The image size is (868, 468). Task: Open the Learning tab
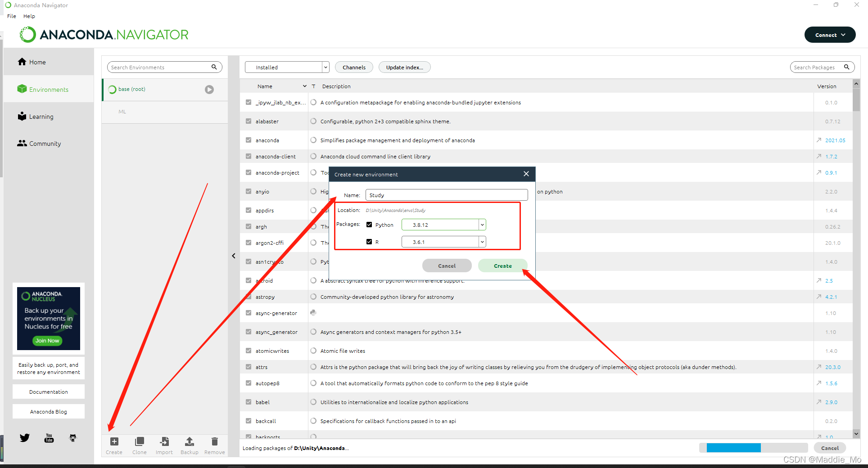click(49, 116)
